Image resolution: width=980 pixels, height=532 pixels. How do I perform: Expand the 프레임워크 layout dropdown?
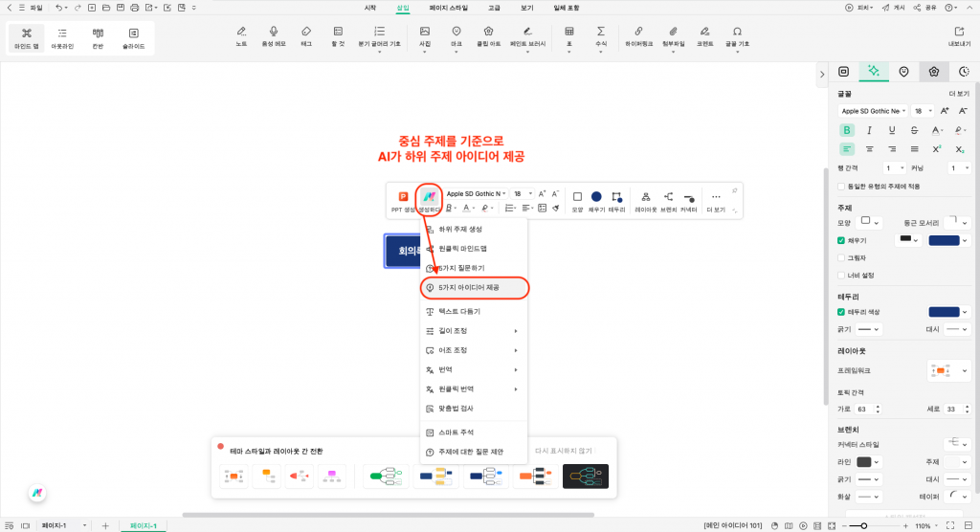(x=948, y=370)
